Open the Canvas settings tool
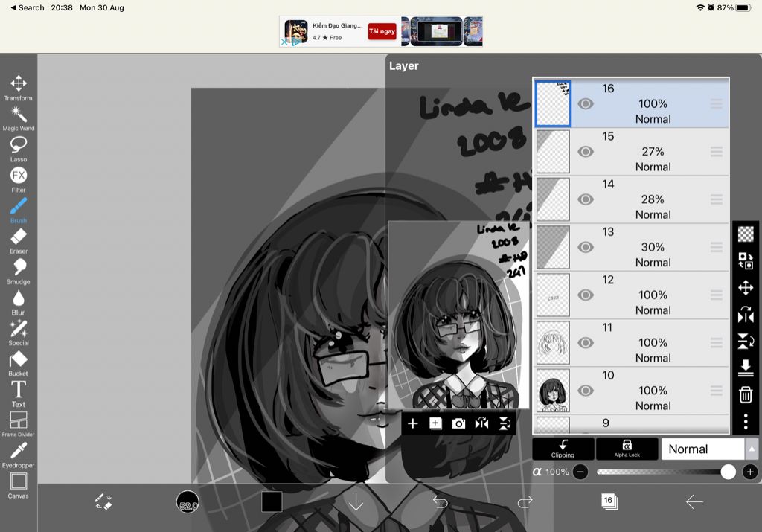 pos(19,486)
